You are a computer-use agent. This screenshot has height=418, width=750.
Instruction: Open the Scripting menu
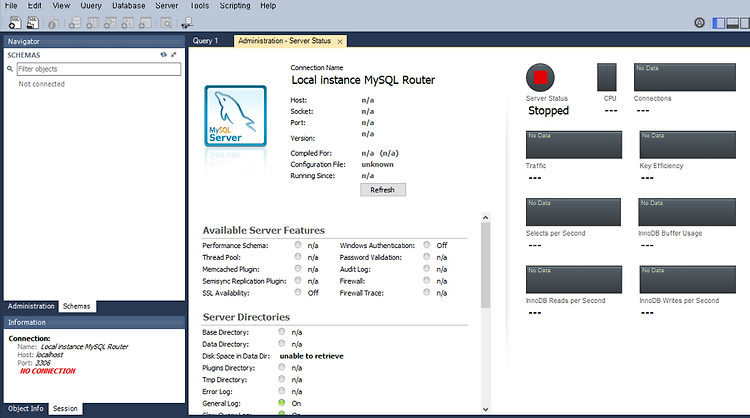click(235, 6)
